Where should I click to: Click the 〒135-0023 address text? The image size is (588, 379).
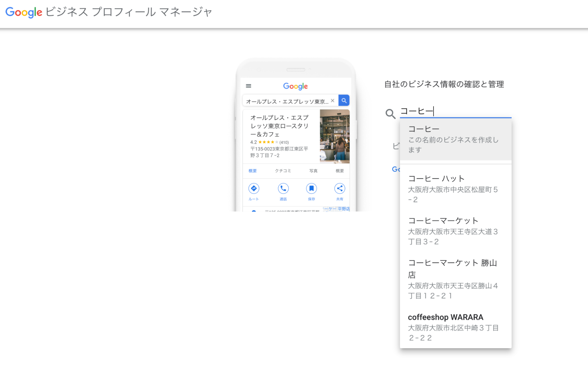pyautogui.click(x=279, y=152)
